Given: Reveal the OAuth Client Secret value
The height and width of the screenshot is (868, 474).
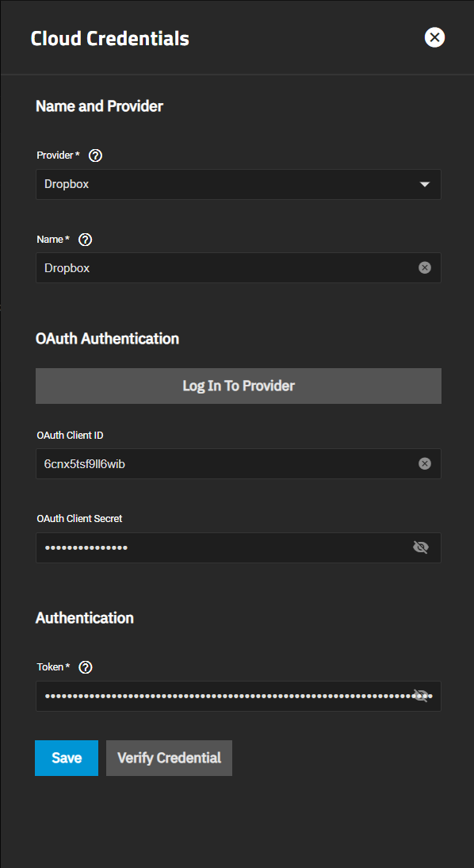Looking at the screenshot, I should (421, 547).
